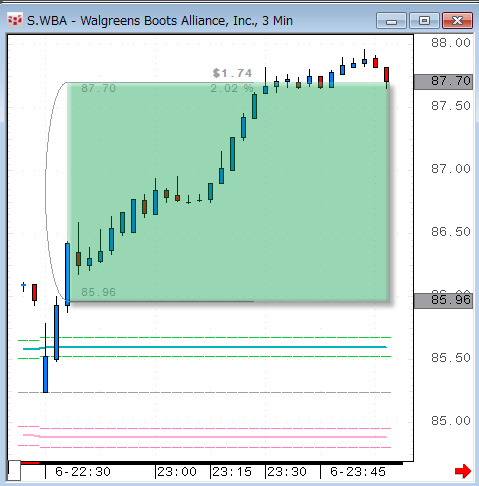The height and width of the screenshot is (486, 479).
Task: Minimize the S.WBA chart window
Action: point(391,21)
